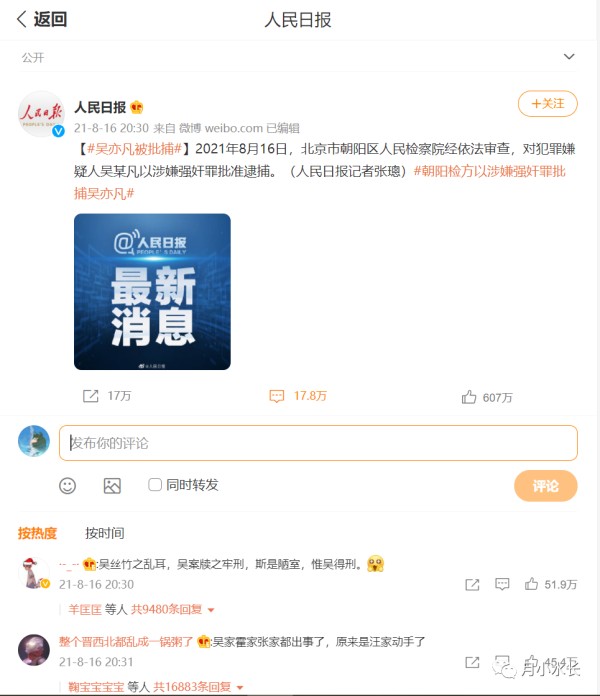Viewport: 600px width, 696px height.
Task: Like the first comment with 51.9万 likes
Action: click(x=531, y=584)
